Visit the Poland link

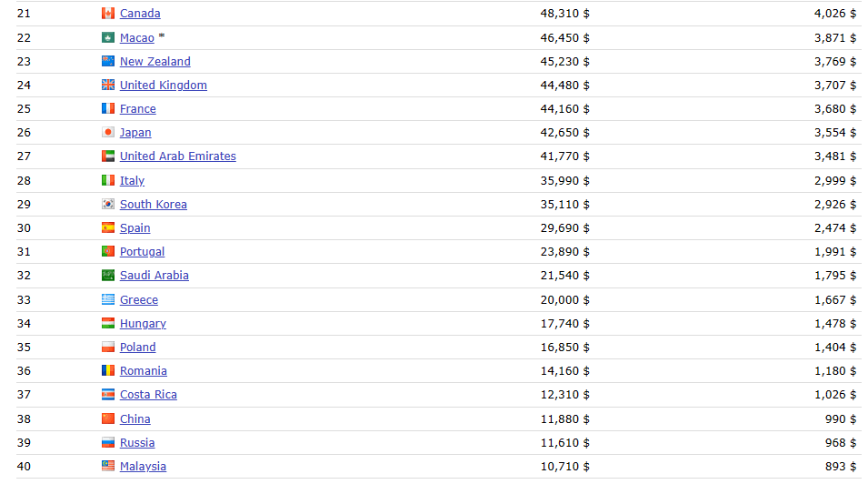click(137, 348)
